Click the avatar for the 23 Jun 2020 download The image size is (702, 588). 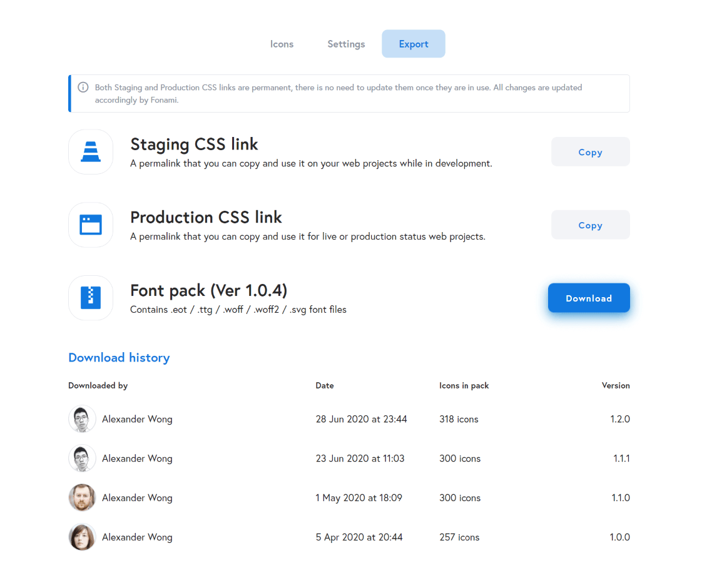coord(82,459)
